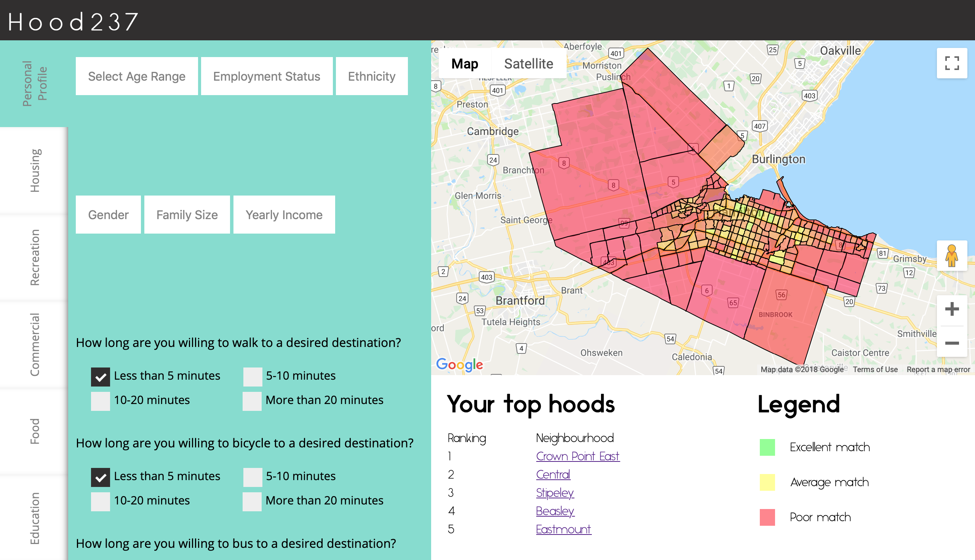Toggle fullscreen map view icon
The height and width of the screenshot is (560, 975).
pos(951,63)
